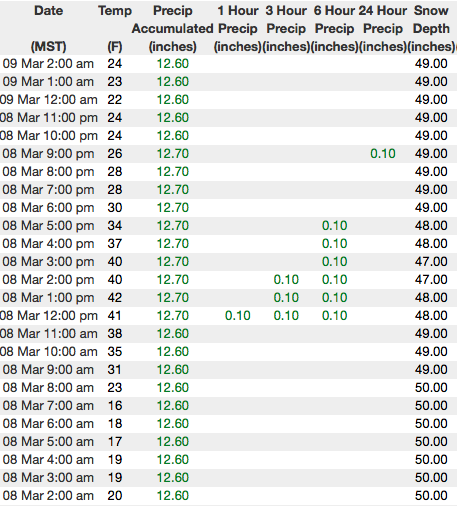The image size is (457, 506).
Task: Select the 08 Mar 7:00 am row date
Action: point(48,406)
